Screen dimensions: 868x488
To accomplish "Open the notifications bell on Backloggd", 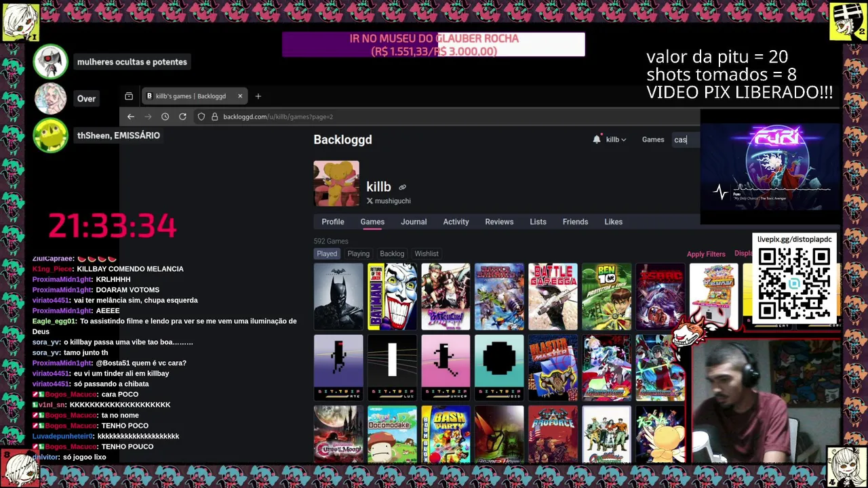I will [x=597, y=139].
